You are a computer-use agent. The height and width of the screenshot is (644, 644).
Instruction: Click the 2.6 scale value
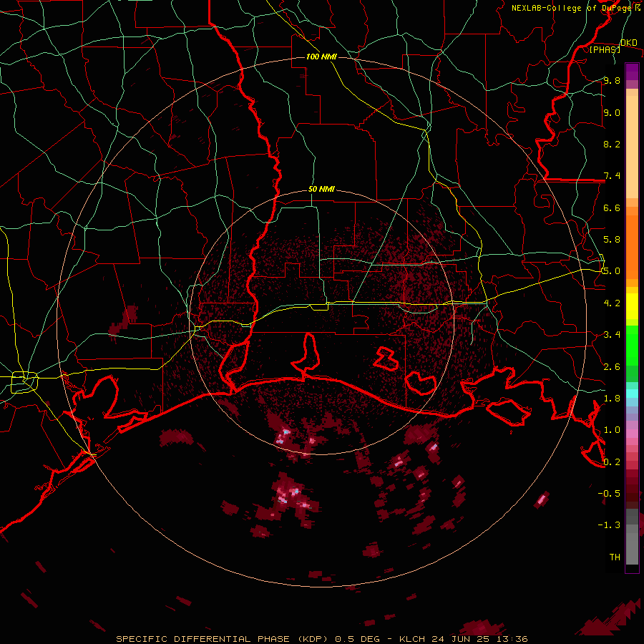coord(612,366)
